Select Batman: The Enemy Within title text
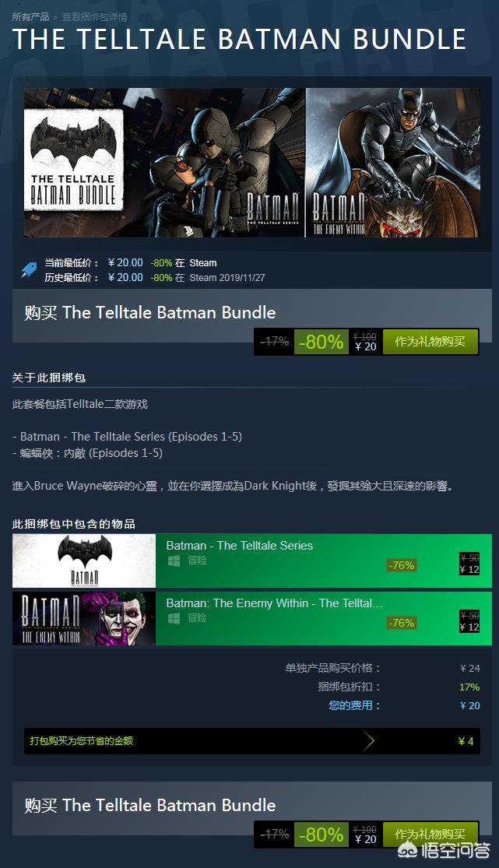This screenshot has height=868, width=499. click(274, 603)
